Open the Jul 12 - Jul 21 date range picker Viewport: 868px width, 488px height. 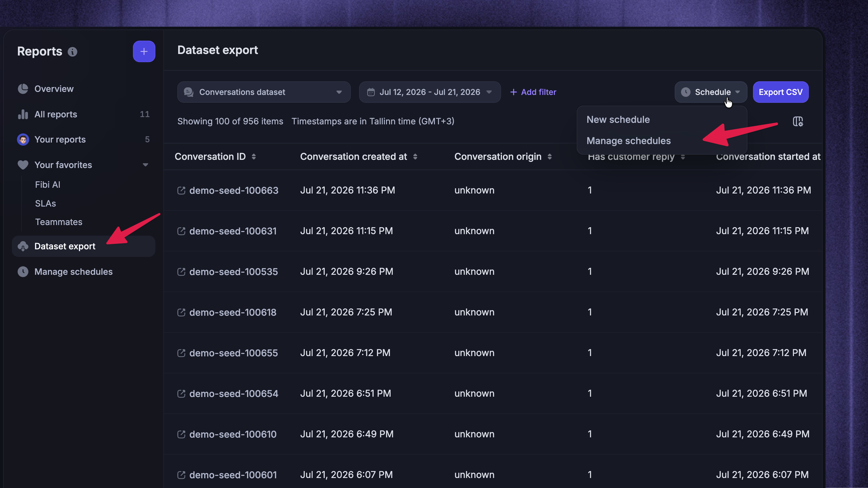430,92
